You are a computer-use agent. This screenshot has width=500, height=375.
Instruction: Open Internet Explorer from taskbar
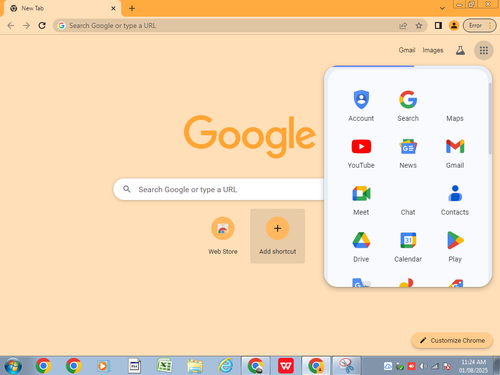tap(226, 366)
